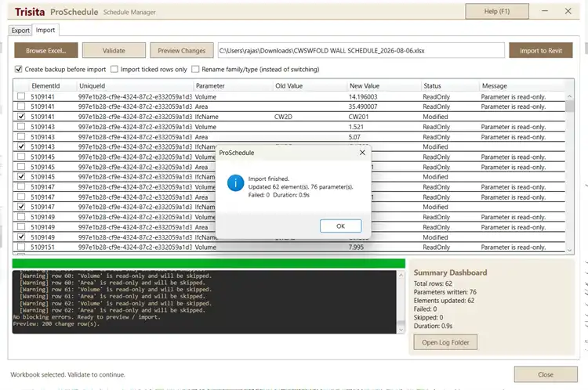Tick checkbox for 5109141 Area row
Screen dimensions: 588x390
pos(21,107)
